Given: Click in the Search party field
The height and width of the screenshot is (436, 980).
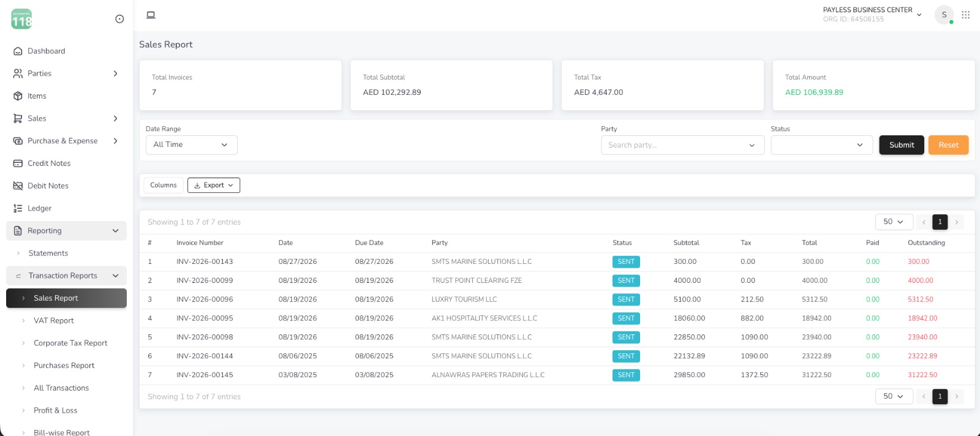Looking at the screenshot, I should coord(682,145).
